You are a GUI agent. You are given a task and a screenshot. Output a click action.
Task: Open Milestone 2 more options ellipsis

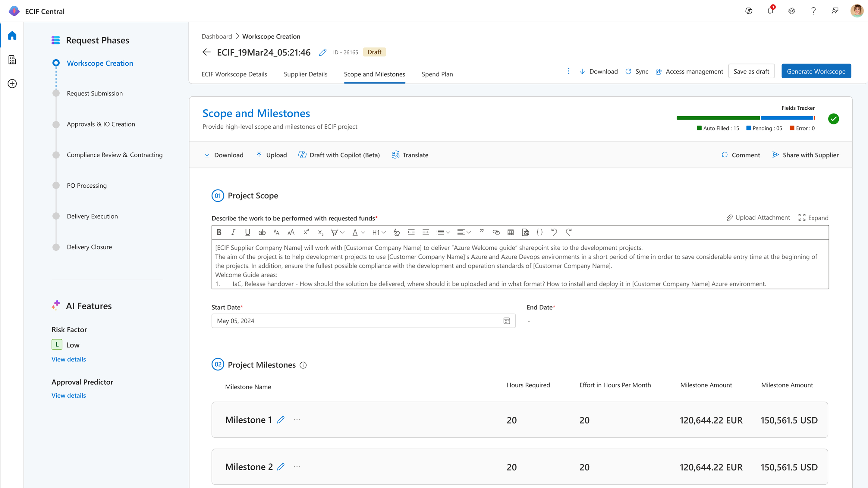tap(297, 467)
